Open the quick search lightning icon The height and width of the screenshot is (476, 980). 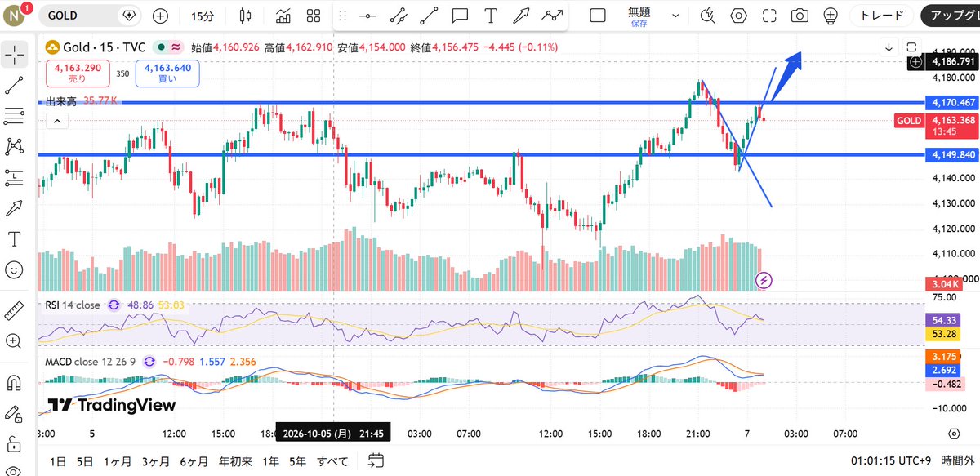[x=708, y=16]
